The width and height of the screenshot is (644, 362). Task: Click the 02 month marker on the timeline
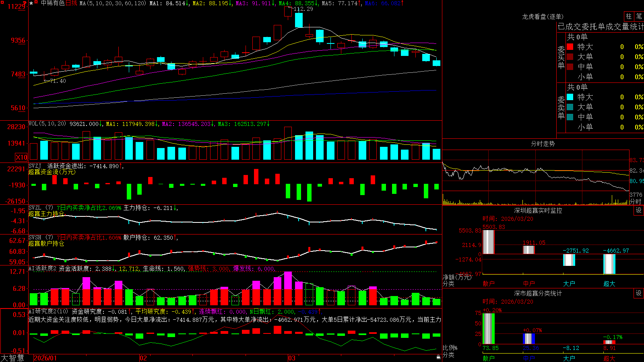click(143, 358)
